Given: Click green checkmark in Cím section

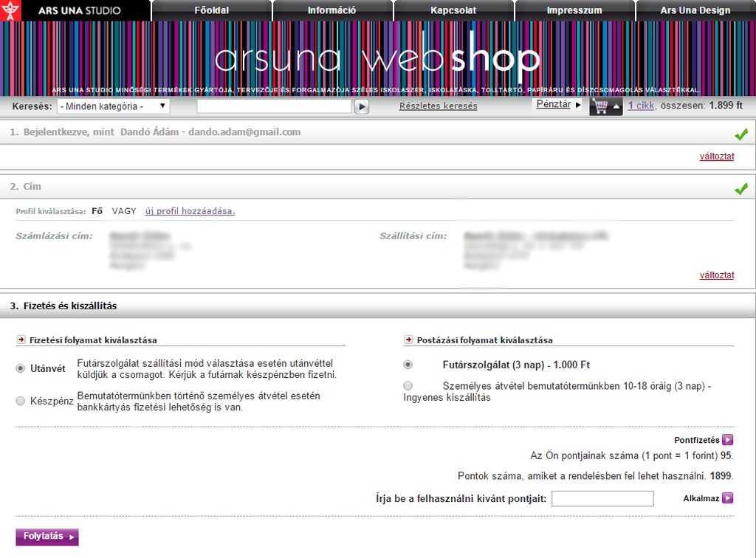Looking at the screenshot, I should tap(740, 189).
